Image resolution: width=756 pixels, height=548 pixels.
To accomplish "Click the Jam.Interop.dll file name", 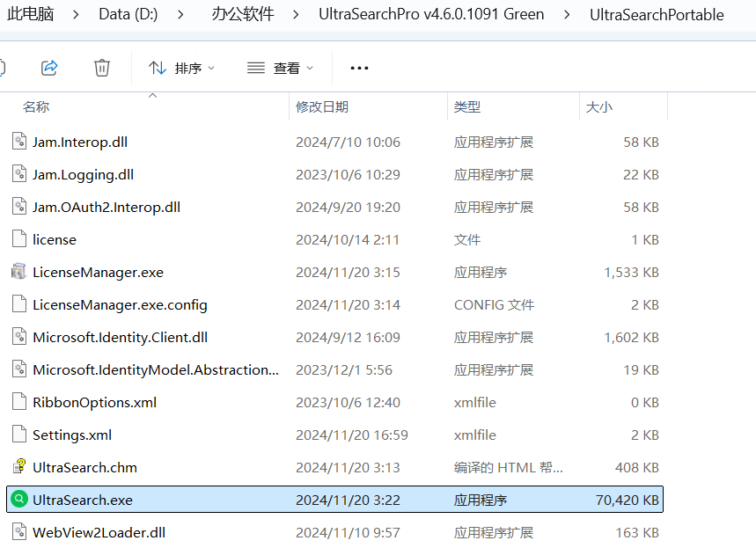I will click(x=80, y=142).
